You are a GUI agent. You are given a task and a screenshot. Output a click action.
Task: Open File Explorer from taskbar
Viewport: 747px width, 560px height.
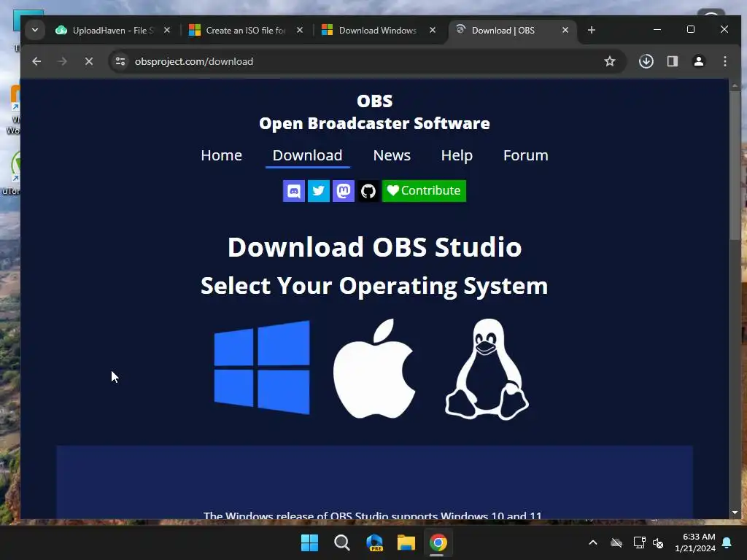click(x=406, y=542)
